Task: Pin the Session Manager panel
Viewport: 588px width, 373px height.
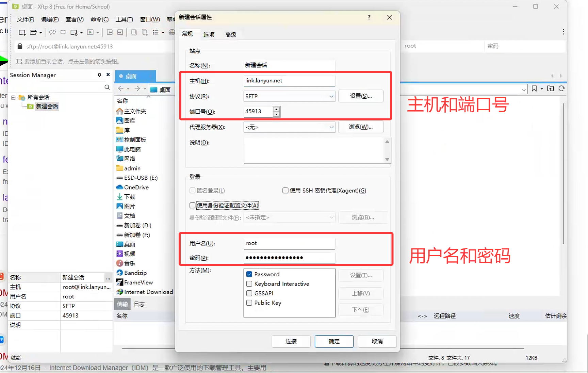Action: click(x=99, y=75)
